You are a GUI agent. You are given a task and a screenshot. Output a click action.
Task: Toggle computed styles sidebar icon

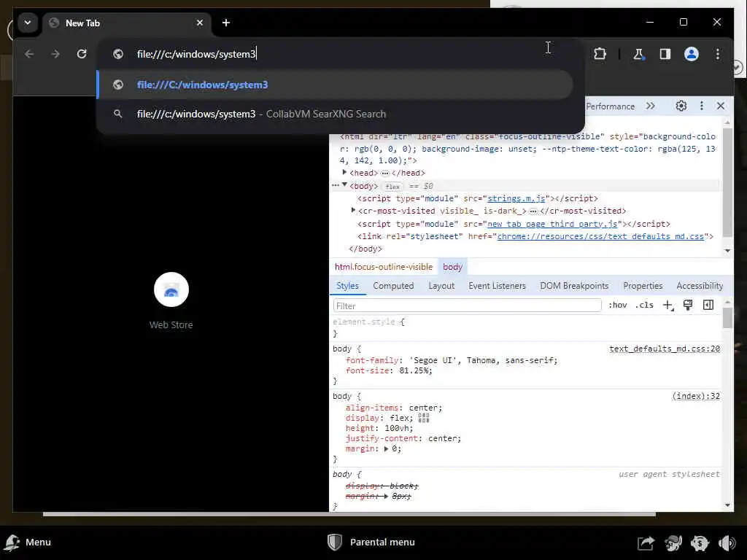(708, 306)
